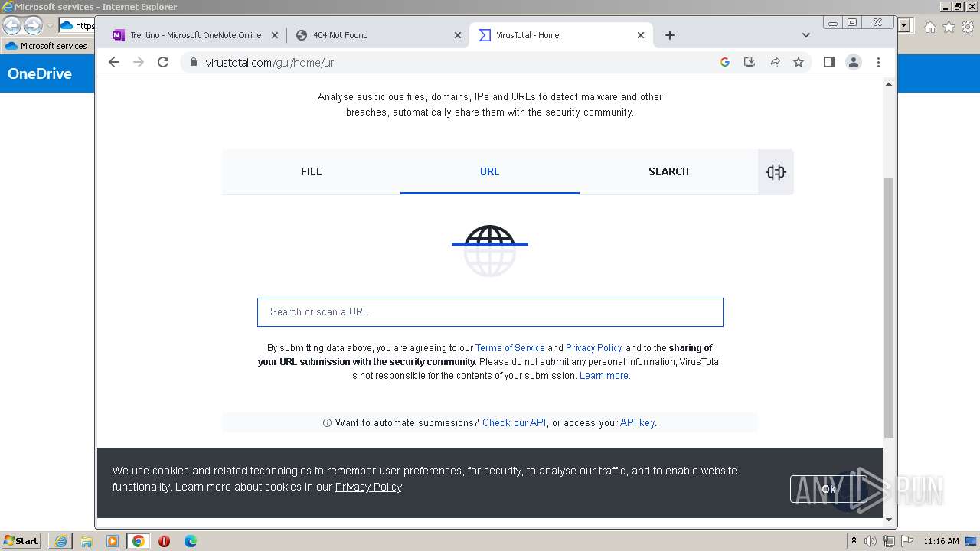Accept cookies with the Ok button
The image size is (980, 551).
point(828,489)
